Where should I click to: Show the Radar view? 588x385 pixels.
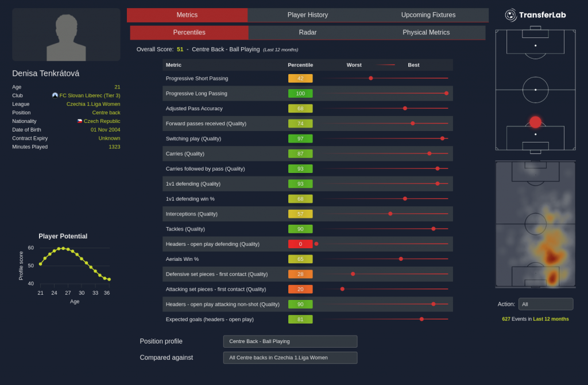[x=308, y=33]
